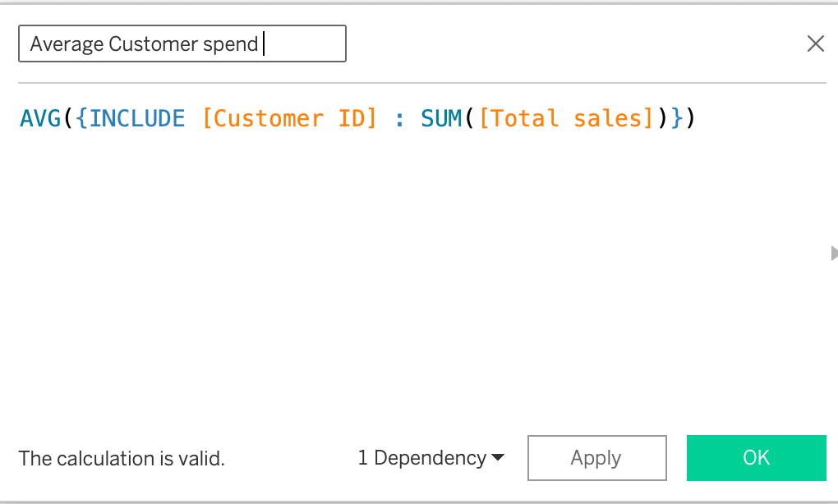
Task: Expand the functions reference side panel arrow
Action: (x=833, y=253)
